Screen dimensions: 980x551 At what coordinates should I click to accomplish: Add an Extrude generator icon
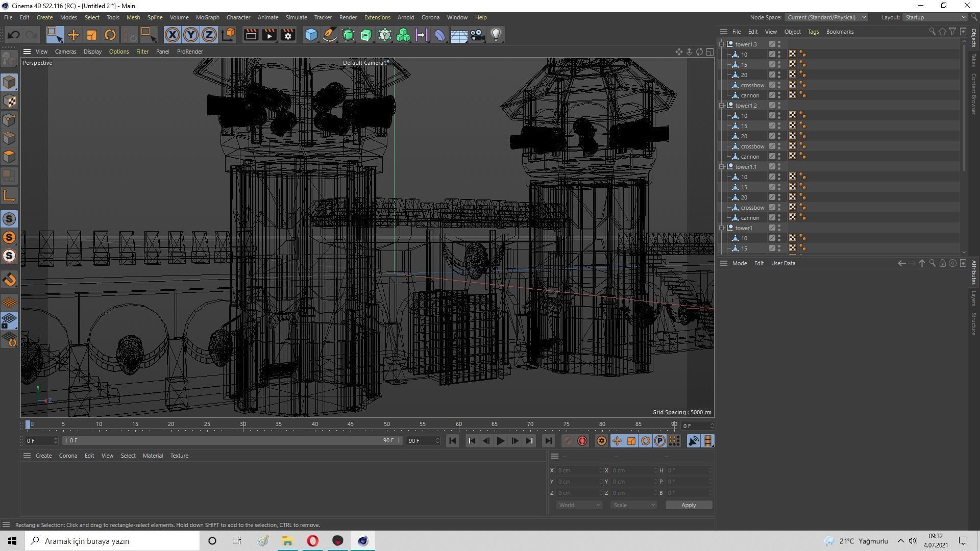366,35
